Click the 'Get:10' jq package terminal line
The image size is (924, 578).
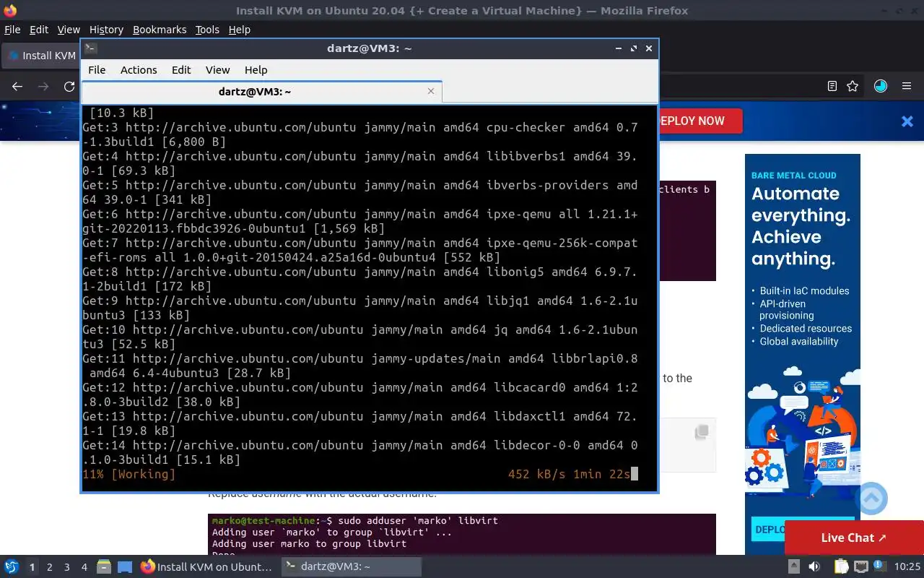pyautogui.click(x=360, y=337)
